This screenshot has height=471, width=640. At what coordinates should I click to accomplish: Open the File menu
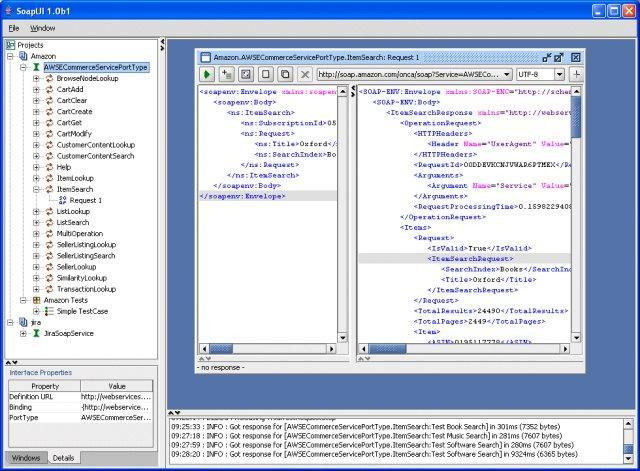click(x=14, y=28)
